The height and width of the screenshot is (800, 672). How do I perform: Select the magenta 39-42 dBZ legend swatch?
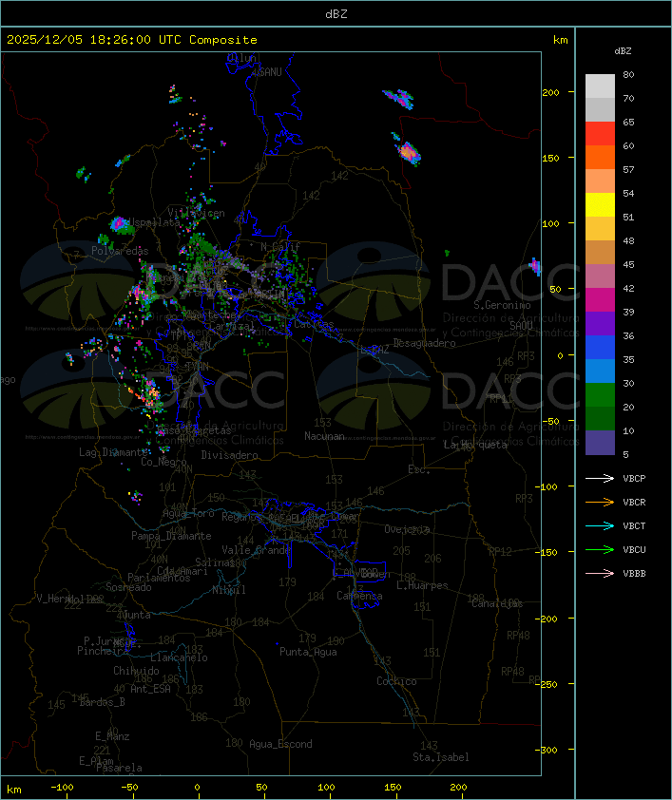(600, 300)
